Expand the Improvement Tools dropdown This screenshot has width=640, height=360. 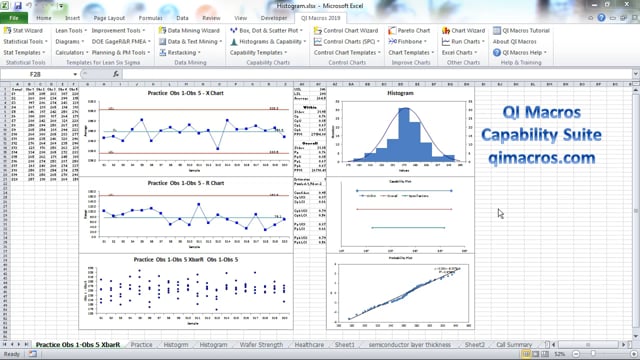pyautogui.click(x=118, y=31)
